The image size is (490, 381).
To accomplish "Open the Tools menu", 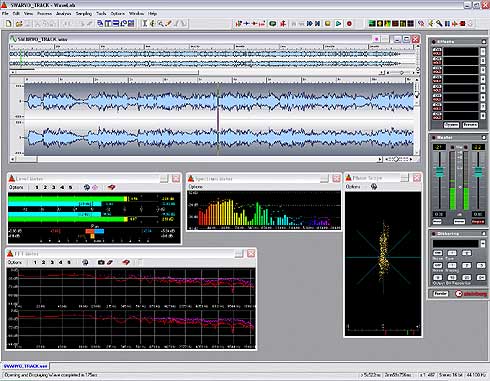I will (101, 14).
